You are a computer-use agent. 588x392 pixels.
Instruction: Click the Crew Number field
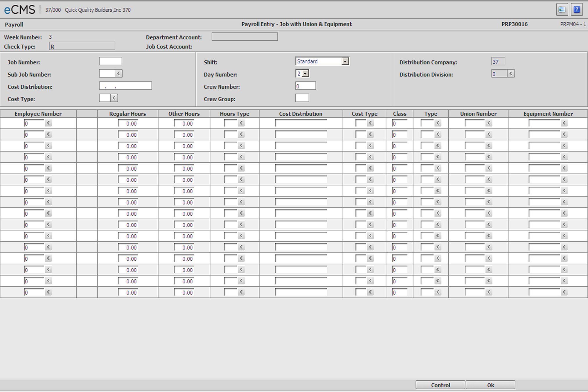tap(305, 86)
